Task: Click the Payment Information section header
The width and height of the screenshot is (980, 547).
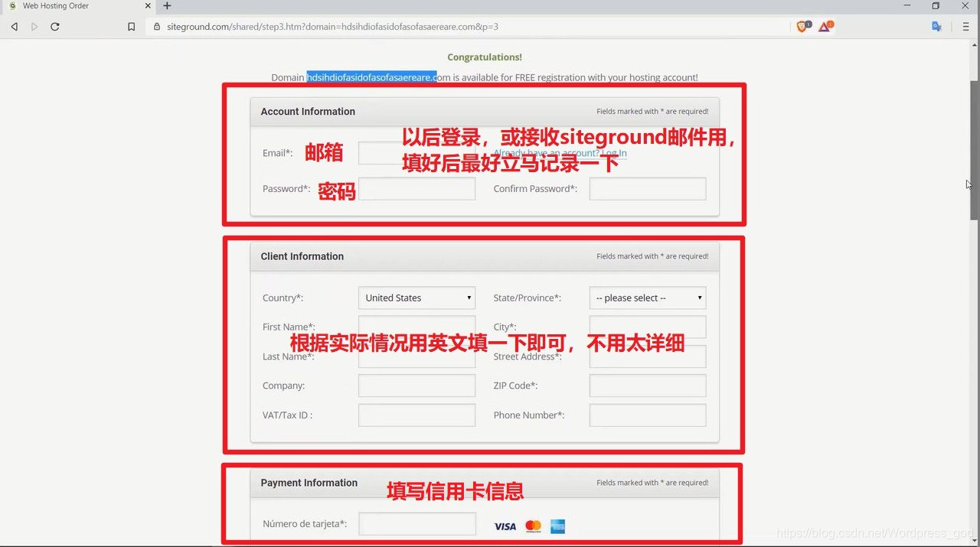Action: (485, 483)
